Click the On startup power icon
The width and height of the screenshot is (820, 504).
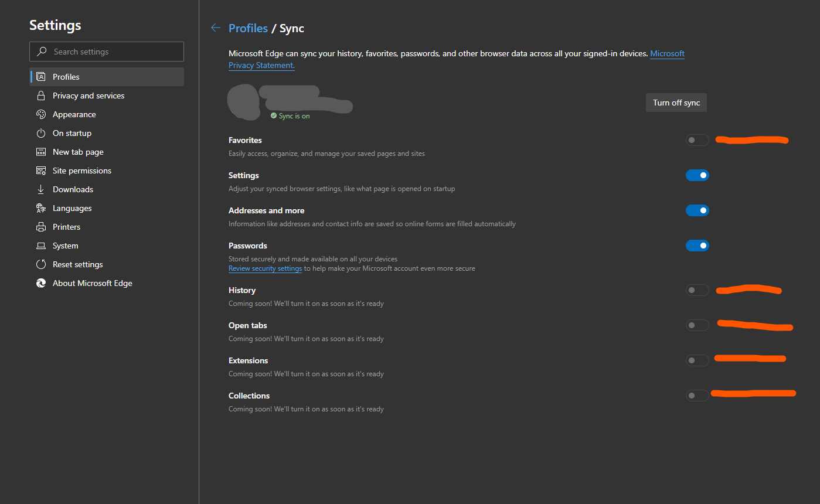(41, 133)
